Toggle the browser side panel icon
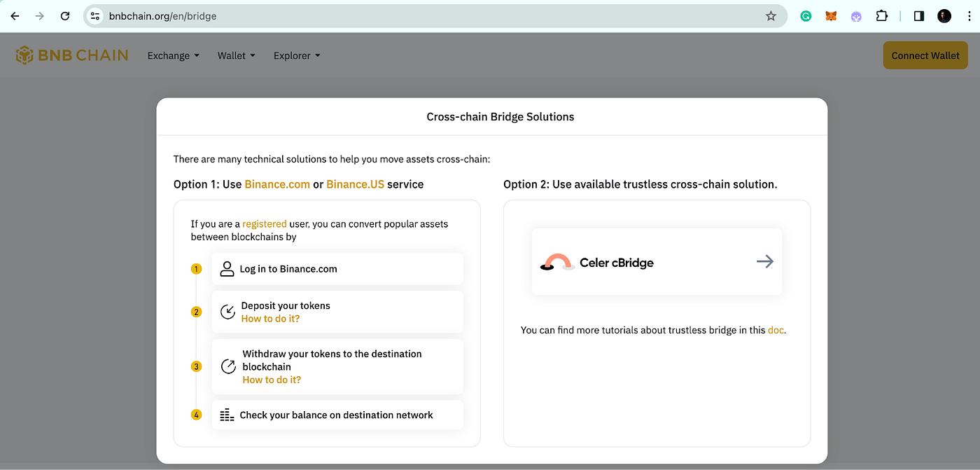Image resolution: width=980 pixels, height=470 pixels. pos(919,16)
